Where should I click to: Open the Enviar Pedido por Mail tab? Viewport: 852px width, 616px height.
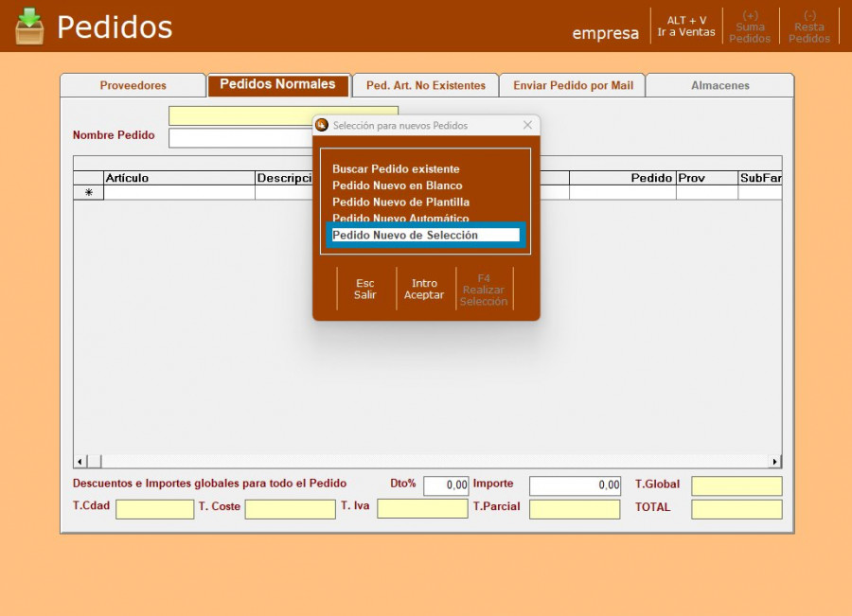(573, 85)
